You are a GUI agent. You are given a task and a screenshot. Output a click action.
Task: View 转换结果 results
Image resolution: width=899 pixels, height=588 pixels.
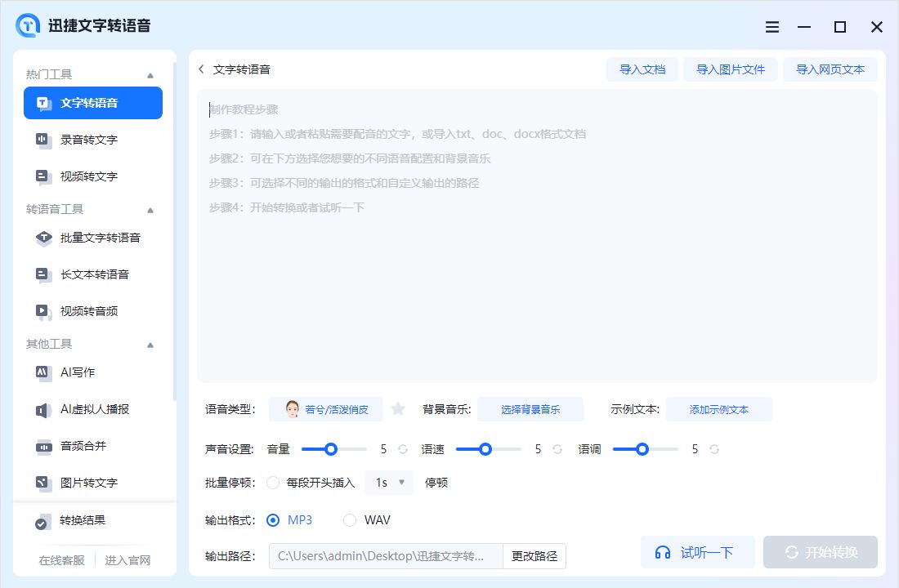(x=93, y=521)
